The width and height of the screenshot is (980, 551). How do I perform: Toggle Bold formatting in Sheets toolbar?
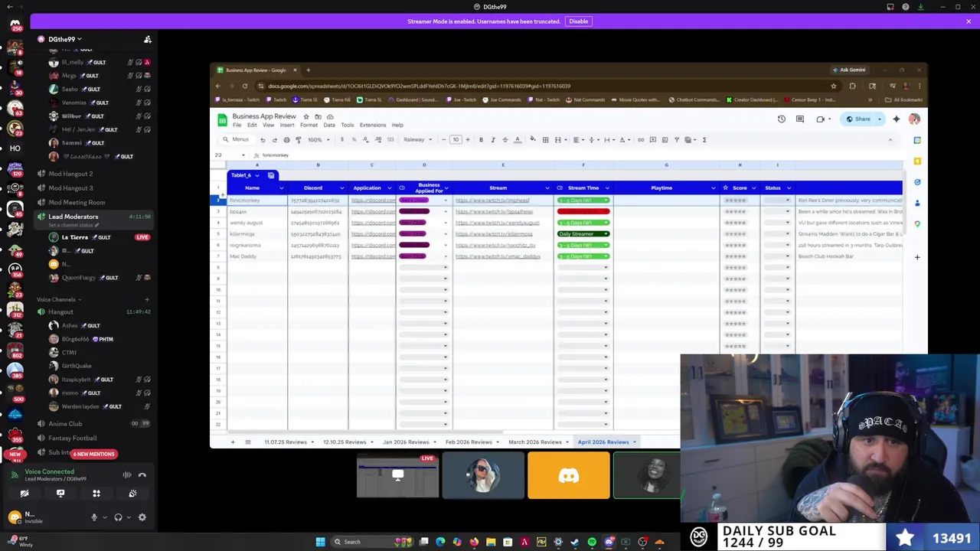coord(481,140)
